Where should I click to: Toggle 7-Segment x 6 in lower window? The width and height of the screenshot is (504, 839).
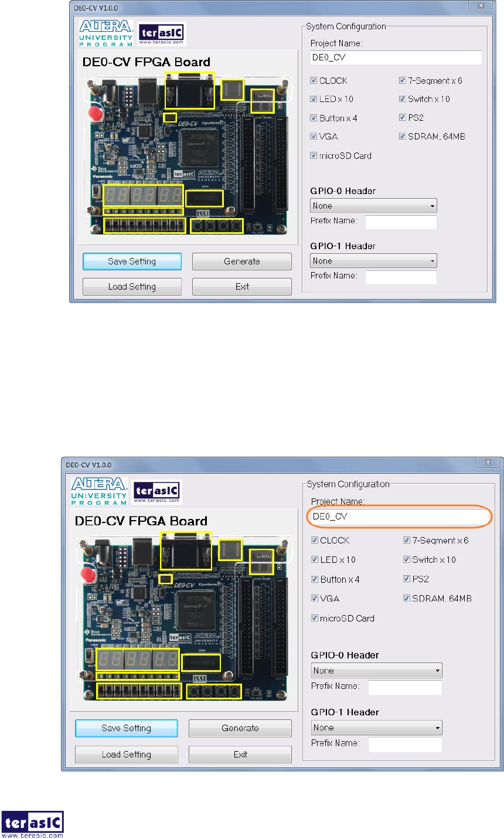(x=407, y=541)
